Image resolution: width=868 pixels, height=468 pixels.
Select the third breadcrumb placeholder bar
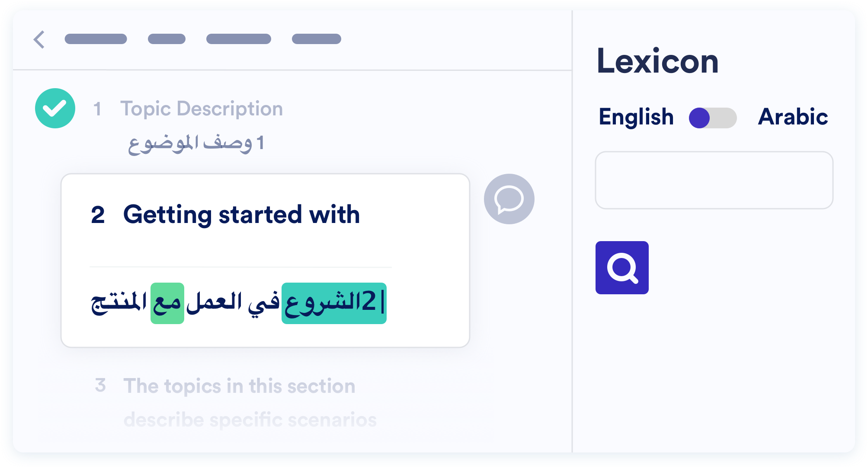[239, 39]
